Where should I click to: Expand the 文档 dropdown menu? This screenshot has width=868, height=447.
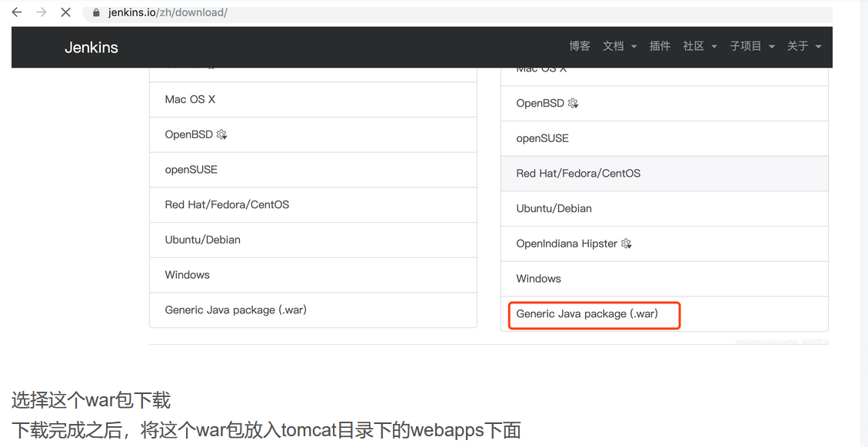pyautogui.click(x=620, y=46)
